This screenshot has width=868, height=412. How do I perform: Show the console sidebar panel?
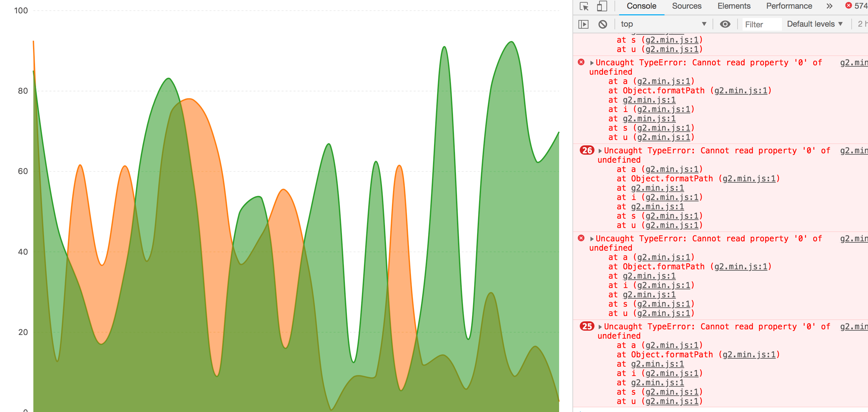coord(584,24)
